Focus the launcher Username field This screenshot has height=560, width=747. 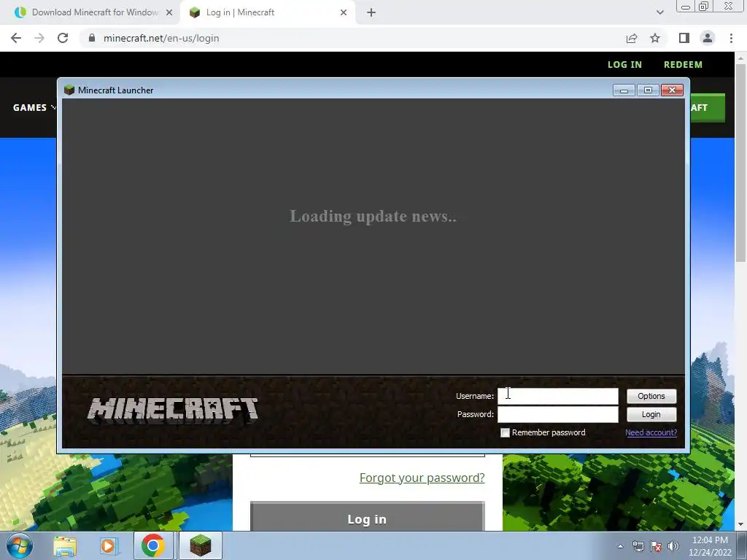click(x=558, y=396)
